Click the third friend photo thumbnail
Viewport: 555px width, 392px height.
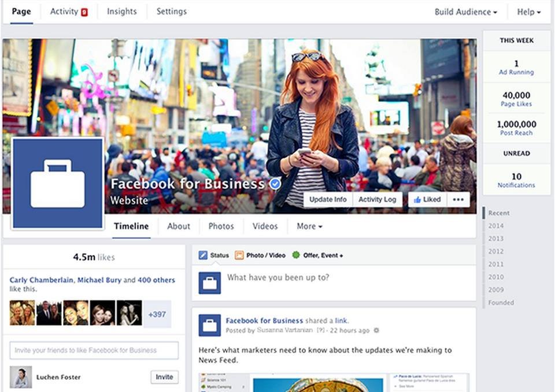tap(76, 313)
